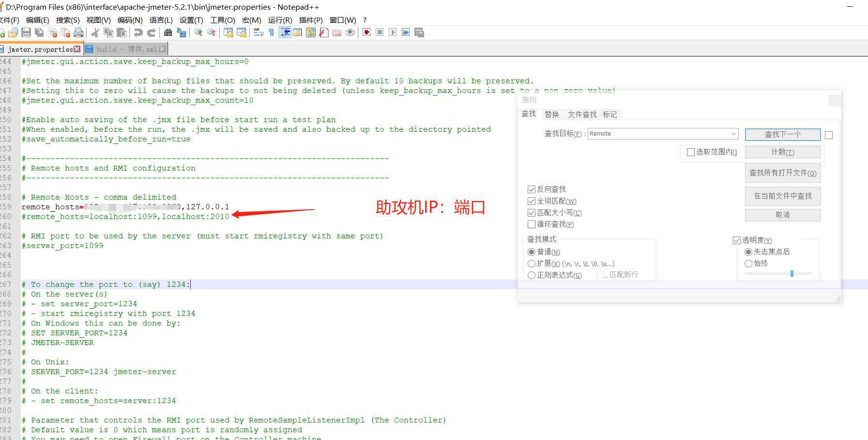Enable the 选取范围内 checkbox

point(691,152)
